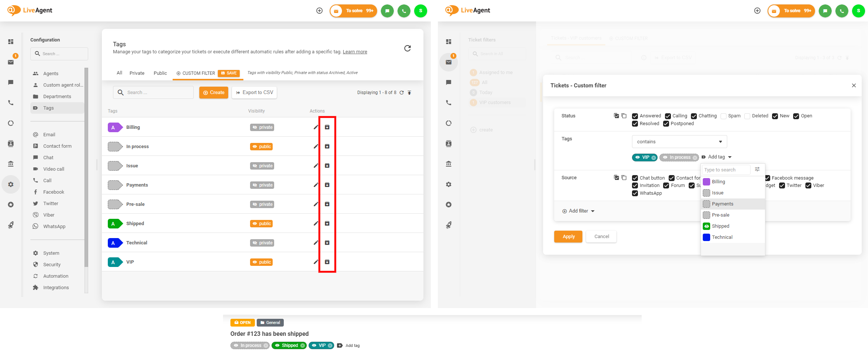868x361 pixels.
Task: Enable the Spam status checkbox
Action: pos(724,116)
